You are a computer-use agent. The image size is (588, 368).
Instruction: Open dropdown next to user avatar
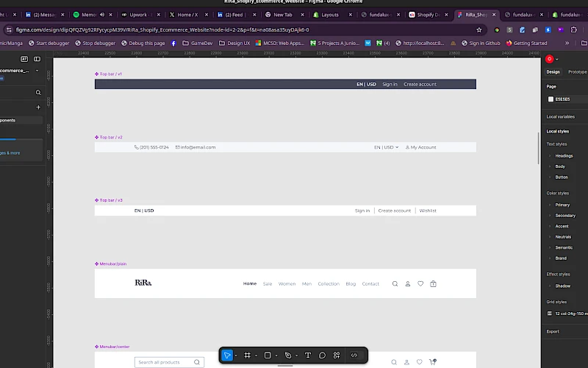pyautogui.click(x=557, y=60)
